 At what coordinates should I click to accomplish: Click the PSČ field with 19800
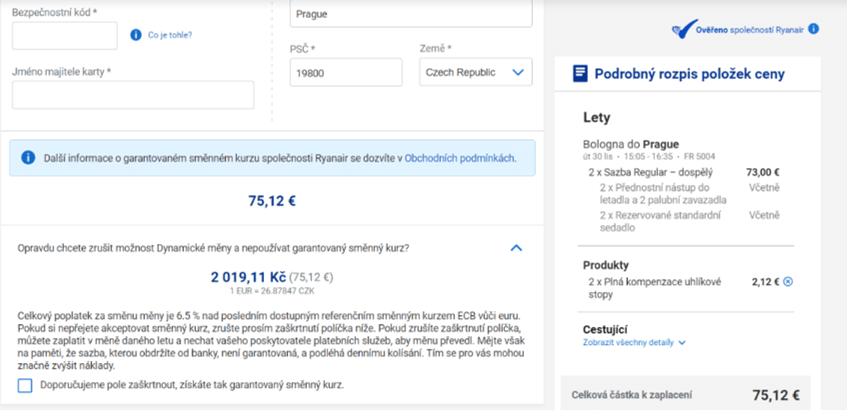click(x=346, y=72)
